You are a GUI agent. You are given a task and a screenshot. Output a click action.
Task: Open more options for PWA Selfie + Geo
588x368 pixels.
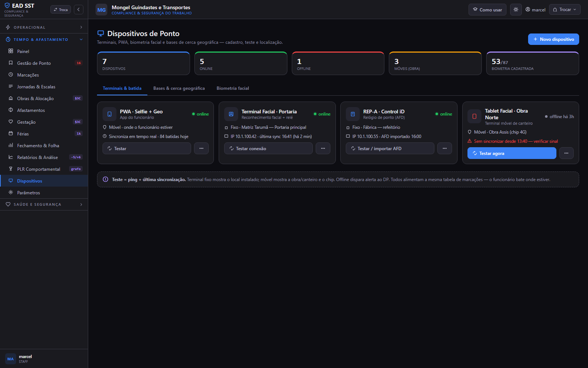pyautogui.click(x=201, y=148)
